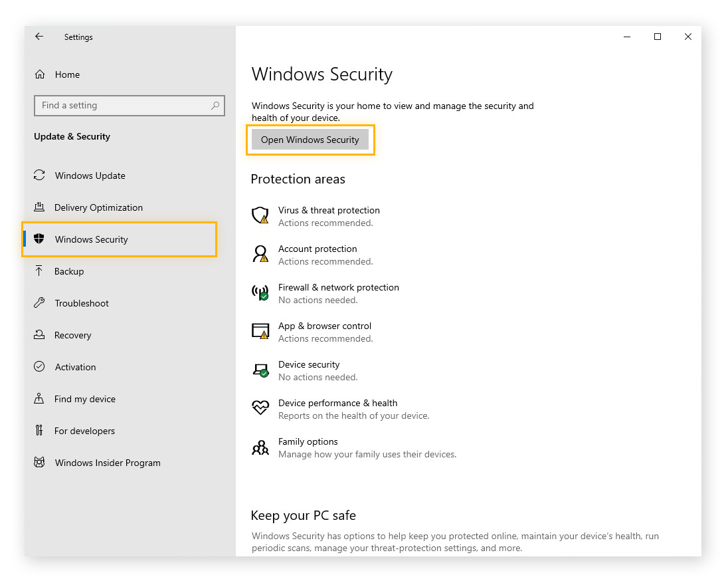Click the Firewall & network antenna icon
Image resolution: width=728 pixels, height=587 pixels.
(x=260, y=293)
